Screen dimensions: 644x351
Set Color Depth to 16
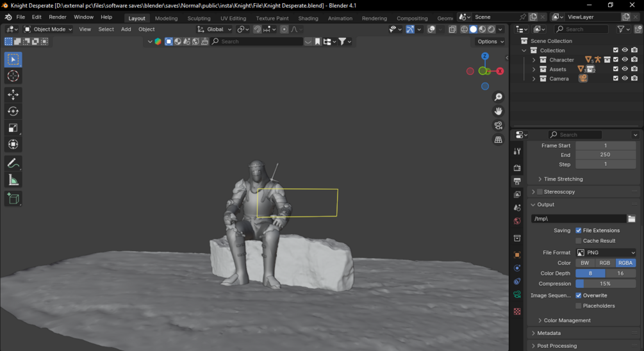620,273
